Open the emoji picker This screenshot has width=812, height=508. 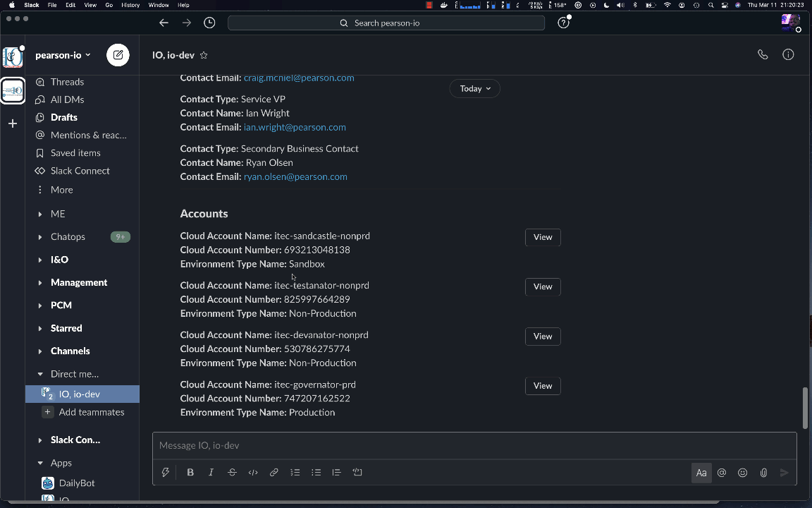[743, 473]
